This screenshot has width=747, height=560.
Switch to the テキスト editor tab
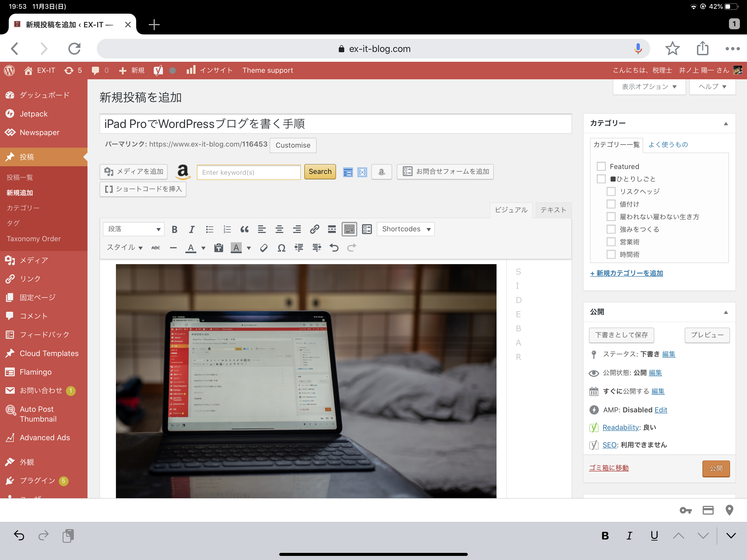click(x=553, y=210)
